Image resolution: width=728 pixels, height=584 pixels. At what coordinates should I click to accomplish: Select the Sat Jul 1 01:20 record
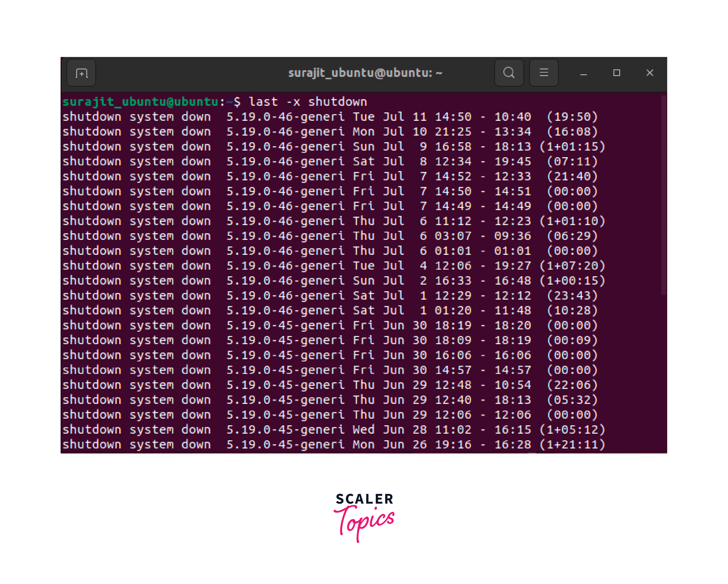(304, 310)
